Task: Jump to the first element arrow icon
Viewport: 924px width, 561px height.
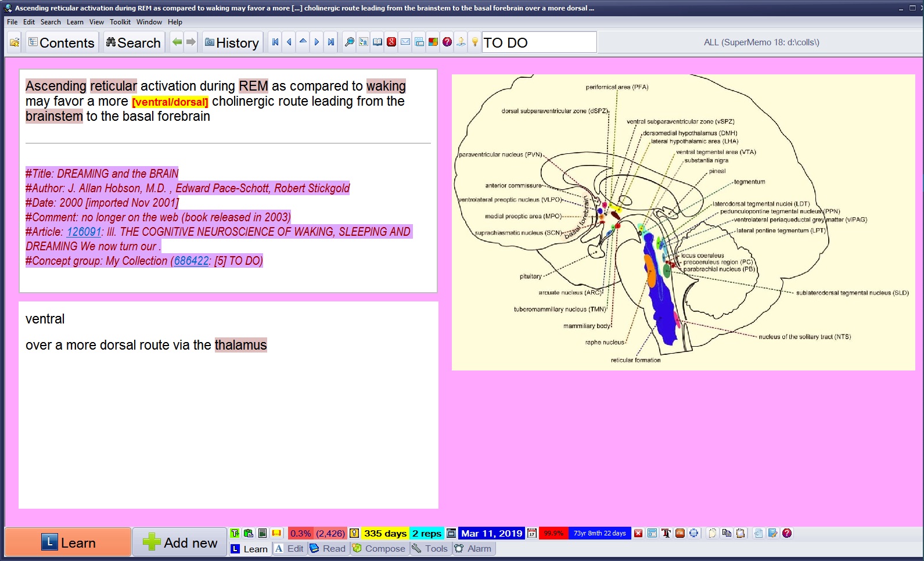Action: 275,42
